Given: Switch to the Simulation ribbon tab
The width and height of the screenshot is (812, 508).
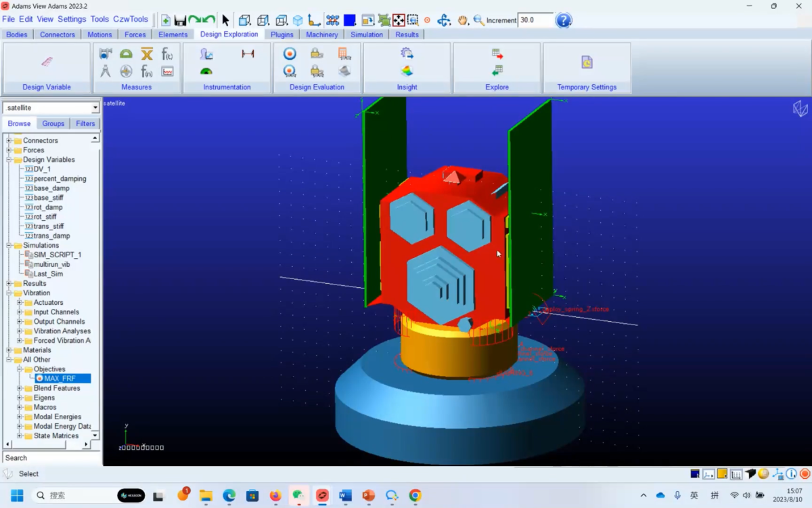Looking at the screenshot, I should pyautogui.click(x=367, y=35).
